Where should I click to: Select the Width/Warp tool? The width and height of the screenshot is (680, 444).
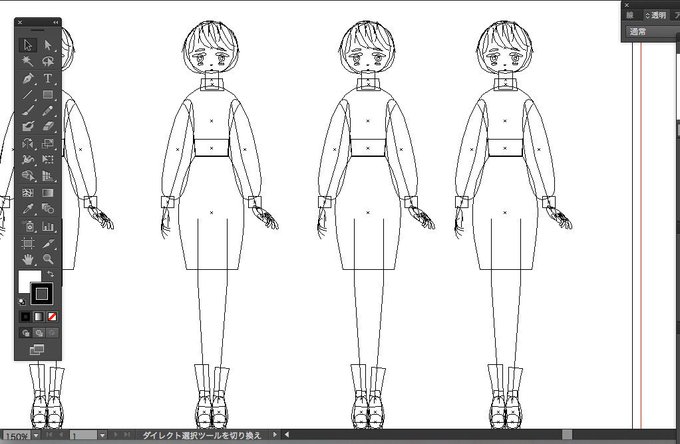point(28,160)
